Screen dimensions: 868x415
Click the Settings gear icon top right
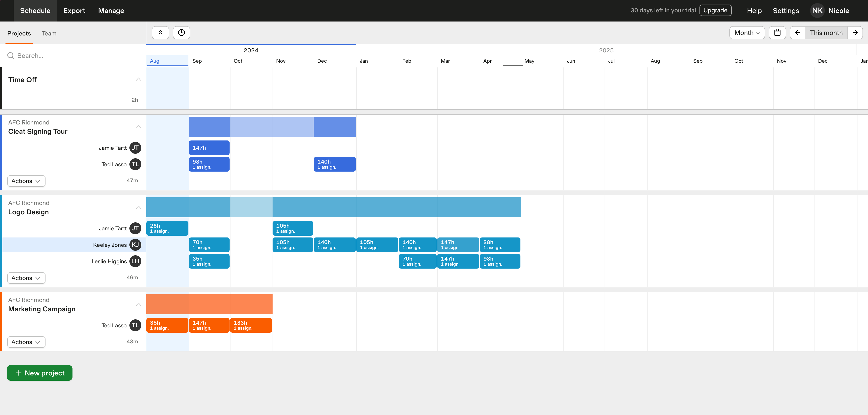tap(785, 11)
